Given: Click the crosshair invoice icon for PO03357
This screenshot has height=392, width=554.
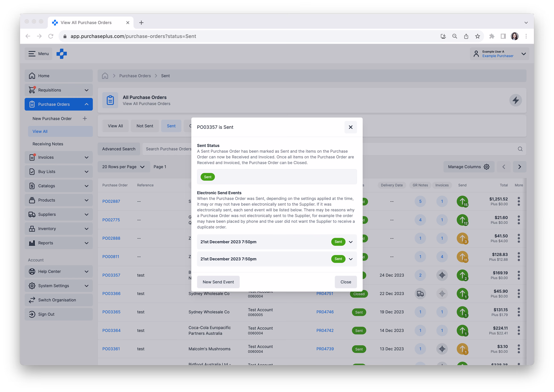Looking at the screenshot, I should click(x=442, y=275).
